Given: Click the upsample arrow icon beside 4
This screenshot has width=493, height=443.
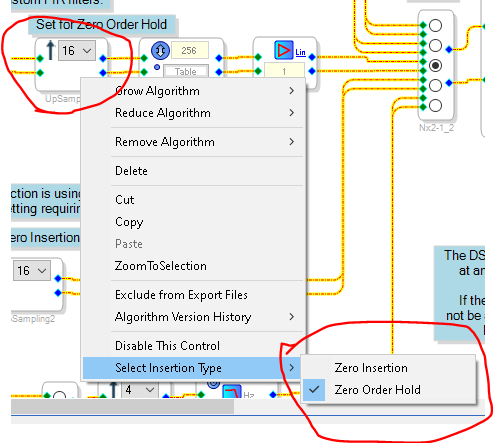Looking at the screenshot, I should (113, 390).
